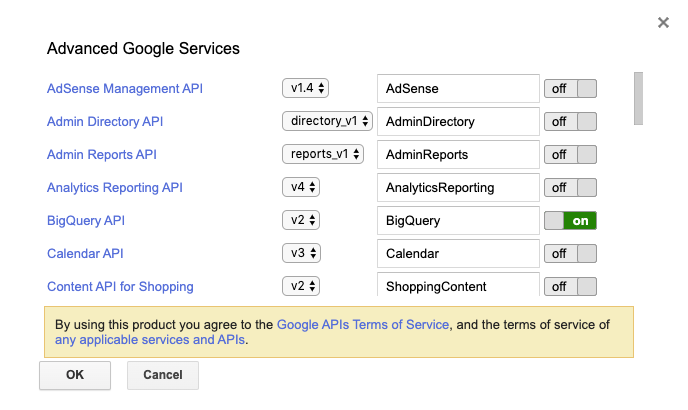The width and height of the screenshot is (688, 410).
Task: Open BigQuery v2 version dropdown
Action: click(x=301, y=220)
